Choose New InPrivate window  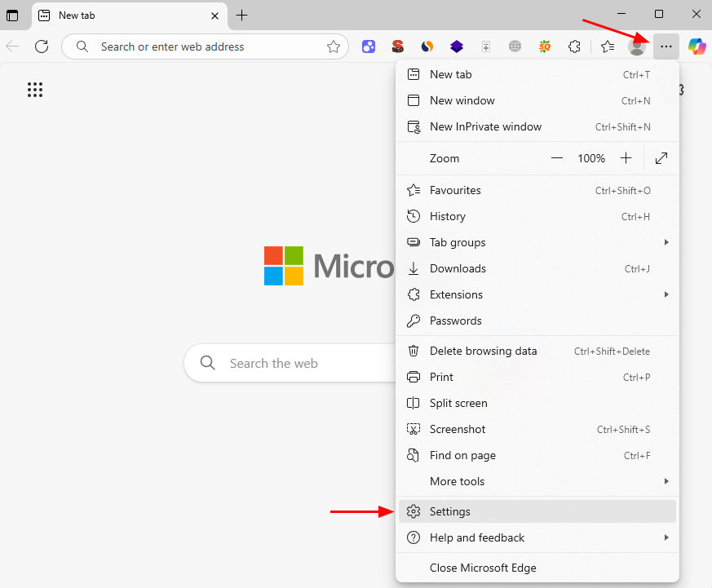485,126
